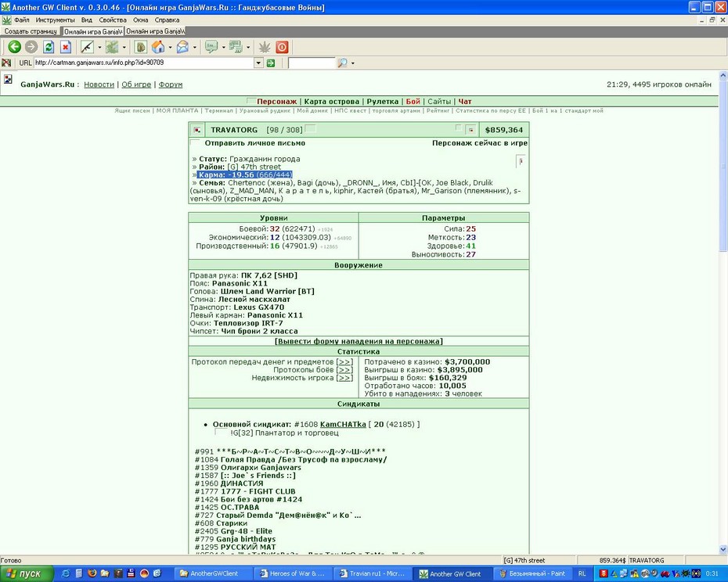Open the Вид menu
This screenshot has width=728, height=582.
coord(86,20)
